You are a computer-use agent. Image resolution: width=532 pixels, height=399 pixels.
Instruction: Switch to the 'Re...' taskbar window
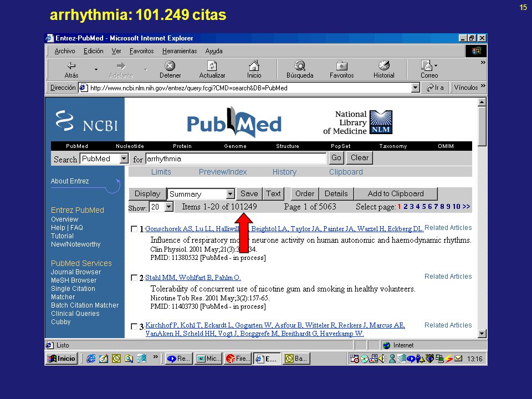[179, 359]
